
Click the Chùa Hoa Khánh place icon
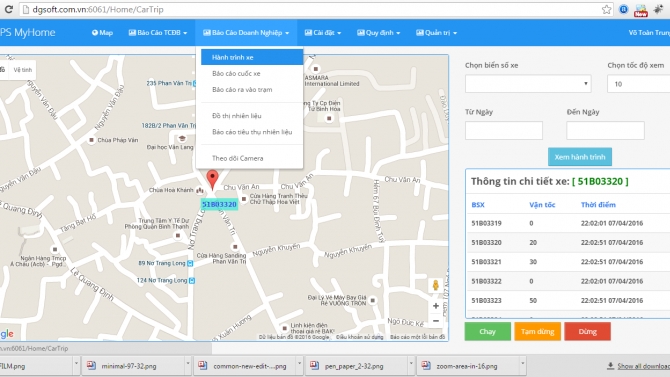(200, 190)
